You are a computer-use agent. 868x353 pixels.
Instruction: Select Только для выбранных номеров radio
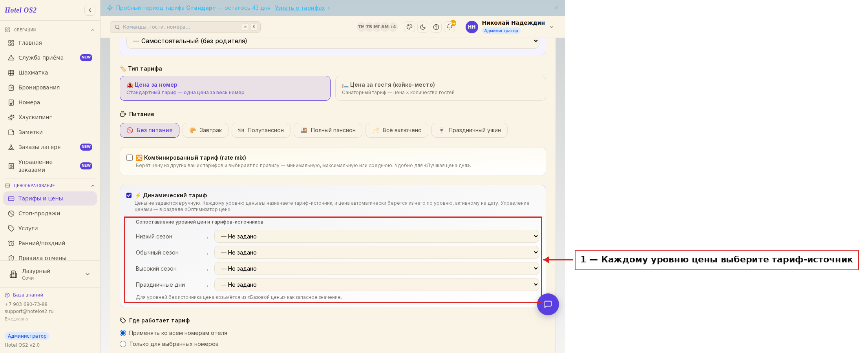coord(123,344)
